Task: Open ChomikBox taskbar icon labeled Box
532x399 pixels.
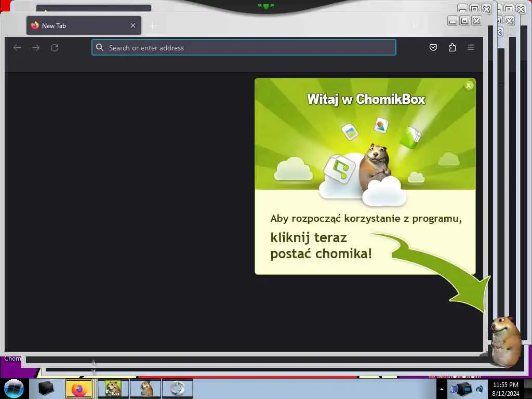Action: click(113, 389)
